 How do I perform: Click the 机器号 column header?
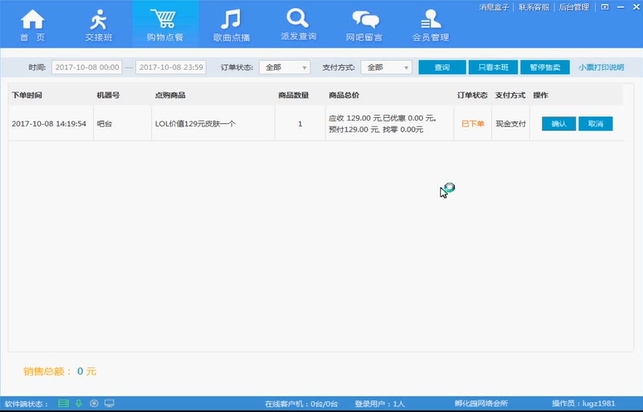click(x=108, y=96)
